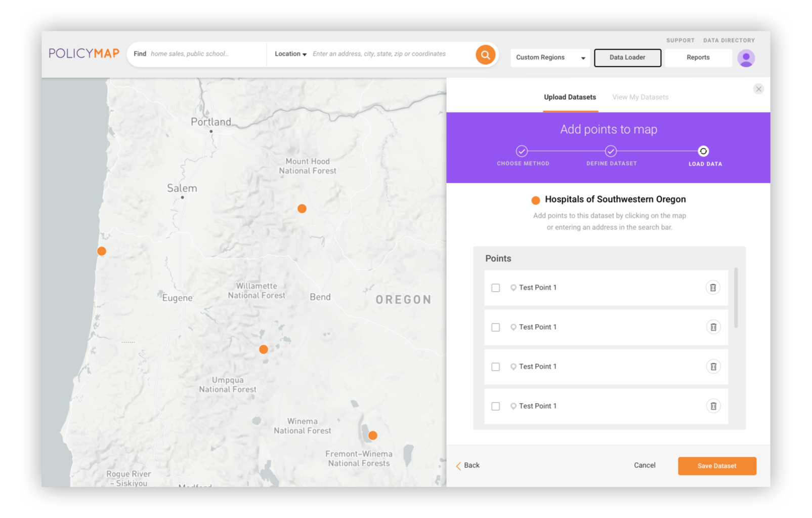Click the Bend label on map
812x518 pixels.
320,297
